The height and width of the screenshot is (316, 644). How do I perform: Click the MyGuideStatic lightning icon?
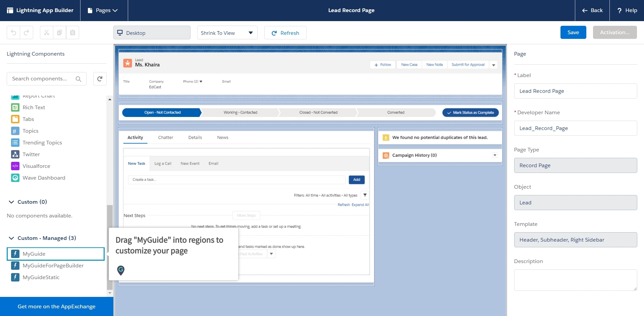[x=15, y=277]
